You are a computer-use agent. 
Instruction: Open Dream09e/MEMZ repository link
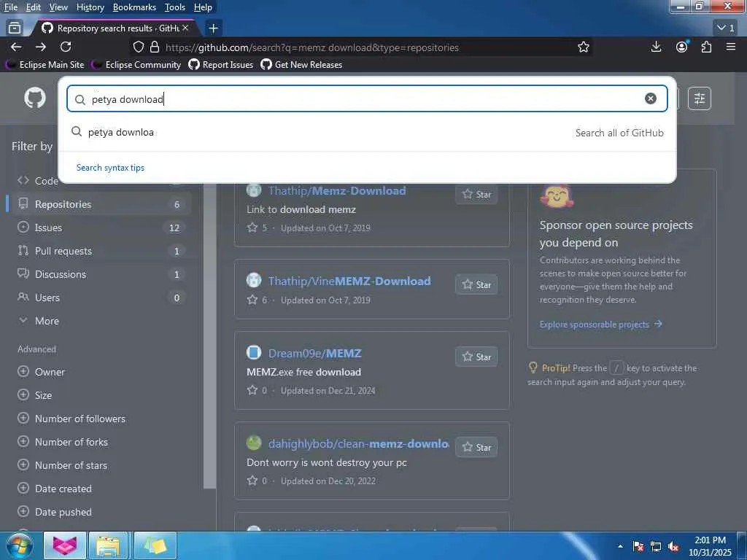[315, 354]
